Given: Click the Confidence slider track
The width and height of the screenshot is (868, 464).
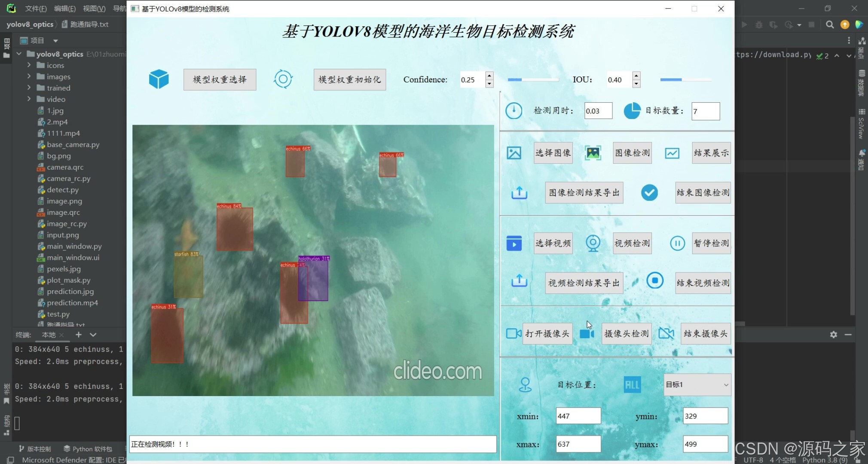Looking at the screenshot, I should click(533, 79).
